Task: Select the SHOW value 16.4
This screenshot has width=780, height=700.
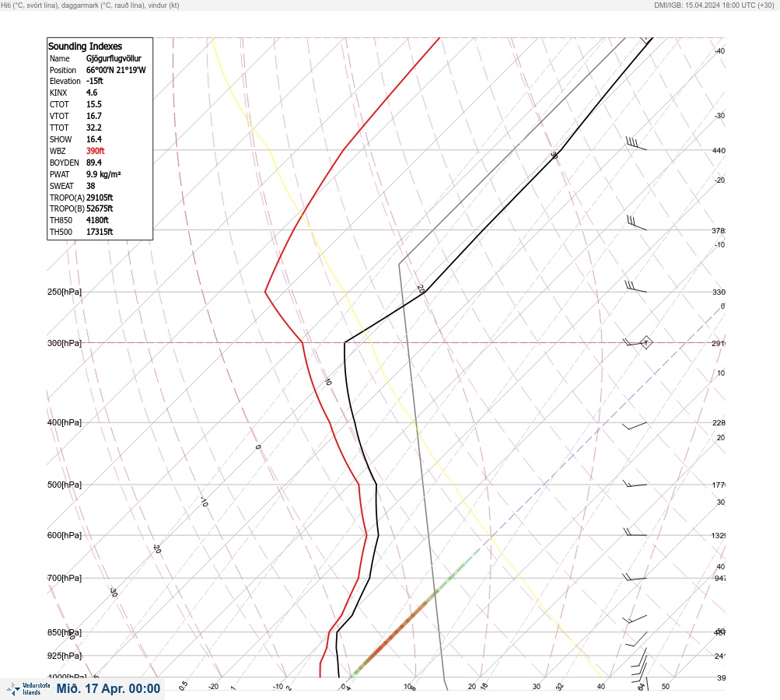Action: [x=94, y=139]
